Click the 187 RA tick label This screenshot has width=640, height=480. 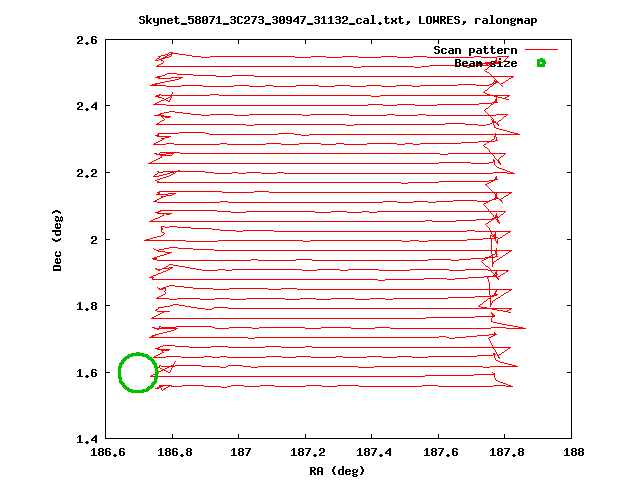click(x=240, y=452)
